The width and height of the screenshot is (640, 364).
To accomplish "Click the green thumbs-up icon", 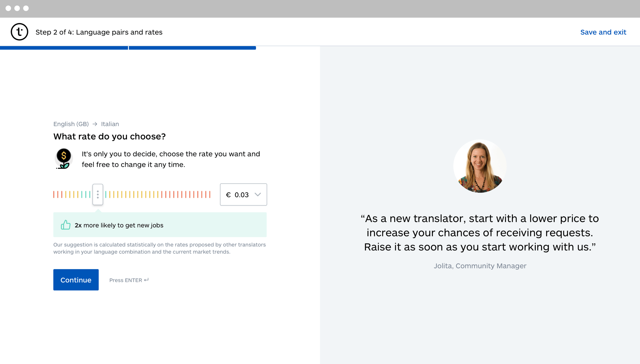I will click(66, 225).
